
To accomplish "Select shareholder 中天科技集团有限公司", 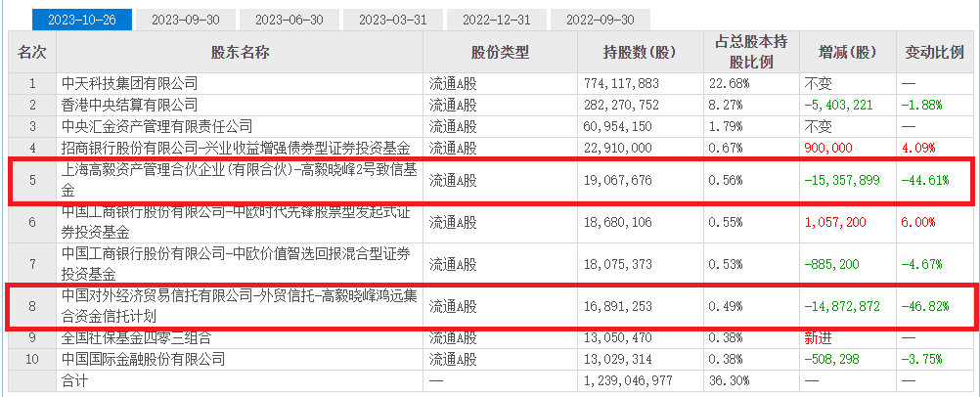I will [130, 83].
